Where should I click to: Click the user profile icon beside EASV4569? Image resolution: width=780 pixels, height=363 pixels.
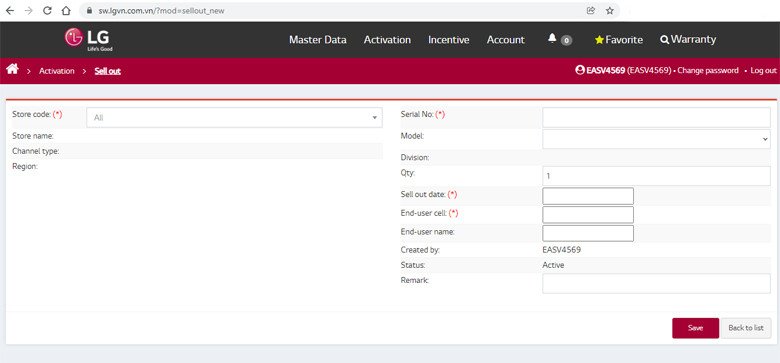point(580,70)
